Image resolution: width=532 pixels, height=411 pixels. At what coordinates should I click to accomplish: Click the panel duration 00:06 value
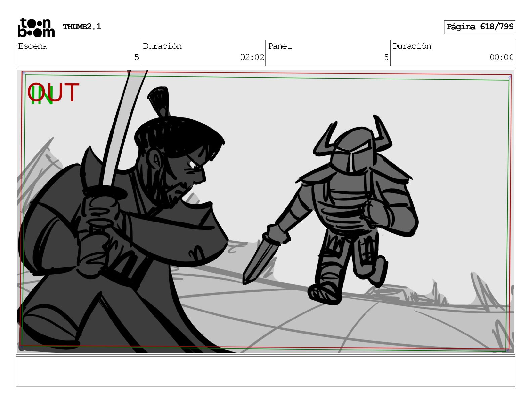coord(501,57)
